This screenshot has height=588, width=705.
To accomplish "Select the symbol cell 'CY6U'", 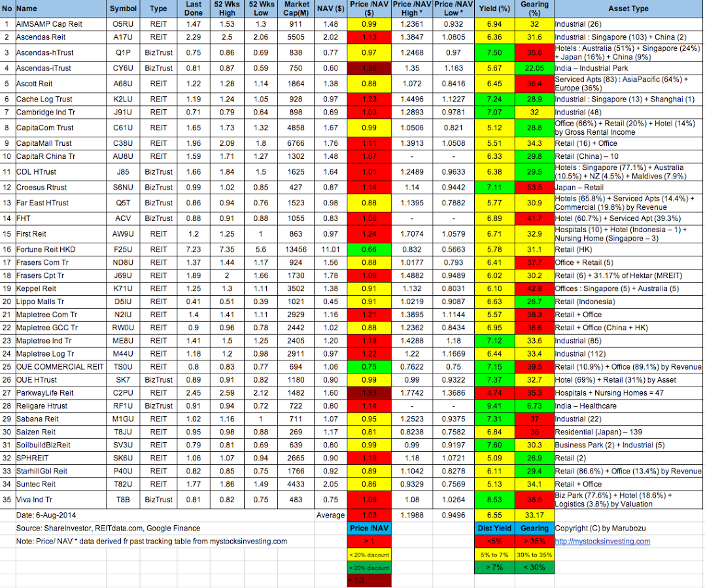I will [123, 68].
